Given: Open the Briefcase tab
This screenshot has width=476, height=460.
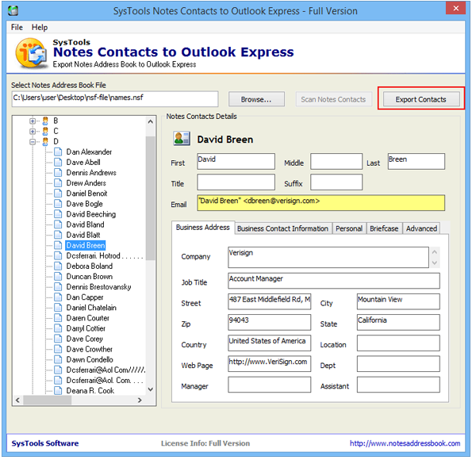Looking at the screenshot, I should (x=384, y=228).
